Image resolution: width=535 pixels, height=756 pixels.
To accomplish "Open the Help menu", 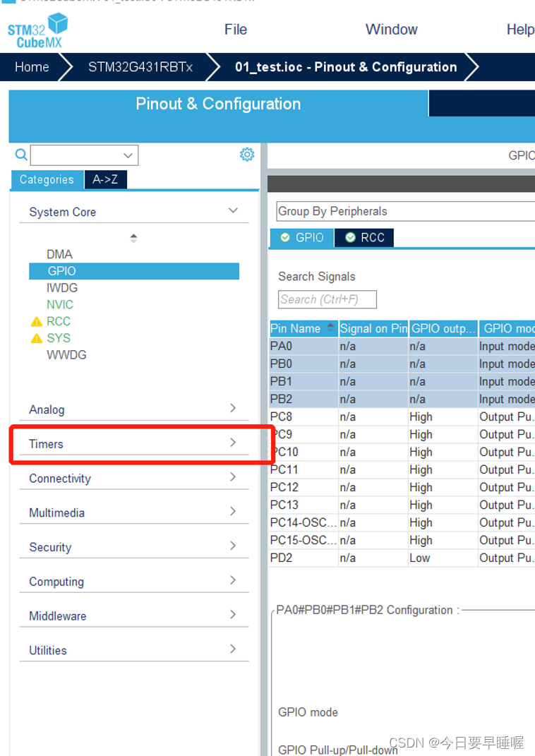I will pyautogui.click(x=520, y=30).
